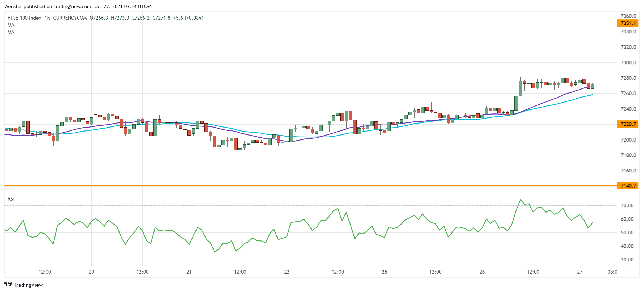Click the second MA indicator label

pyautogui.click(x=11, y=32)
